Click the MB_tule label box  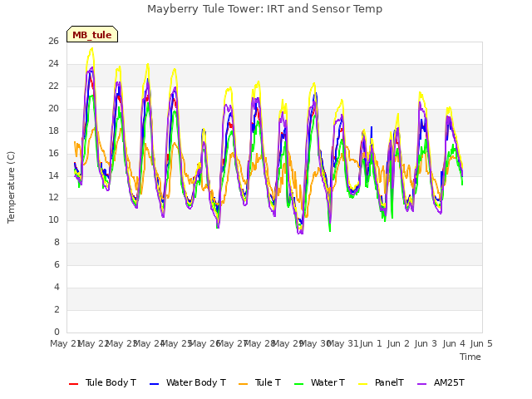92,34
